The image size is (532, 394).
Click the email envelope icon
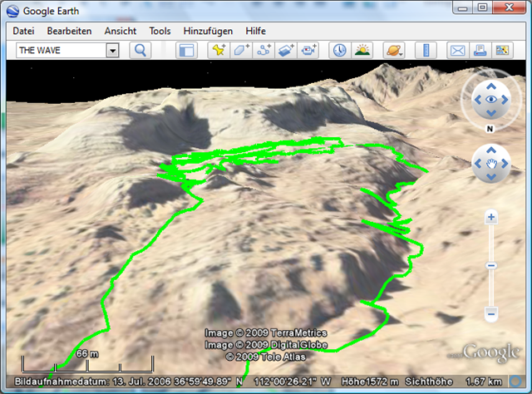457,50
